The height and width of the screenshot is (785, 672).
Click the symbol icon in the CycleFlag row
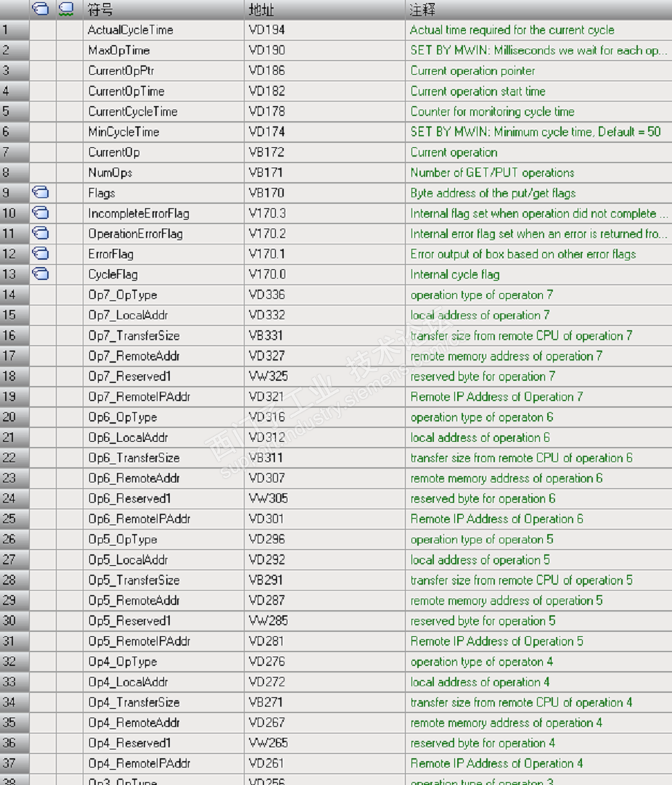40,274
